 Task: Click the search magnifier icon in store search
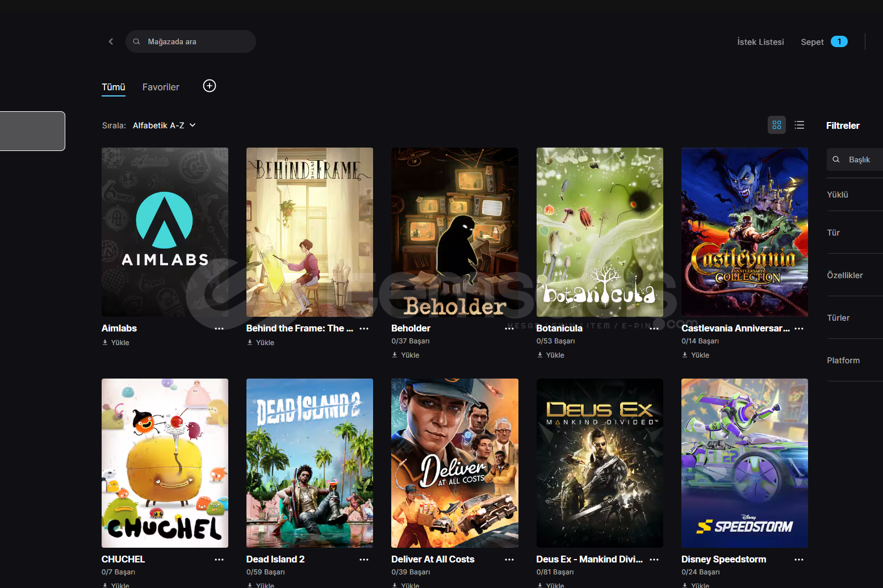tap(137, 41)
